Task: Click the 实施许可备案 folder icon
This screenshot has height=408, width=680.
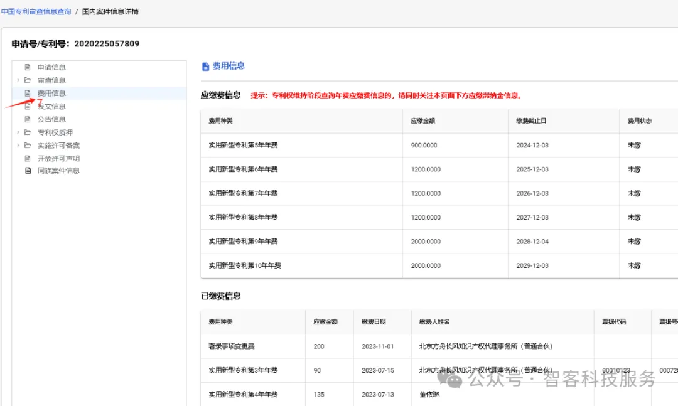Action: click(x=27, y=145)
